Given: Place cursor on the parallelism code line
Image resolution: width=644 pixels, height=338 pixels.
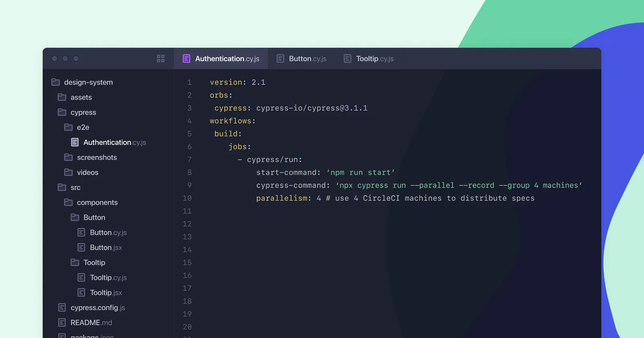Looking at the screenshot, I should [394, 198].
